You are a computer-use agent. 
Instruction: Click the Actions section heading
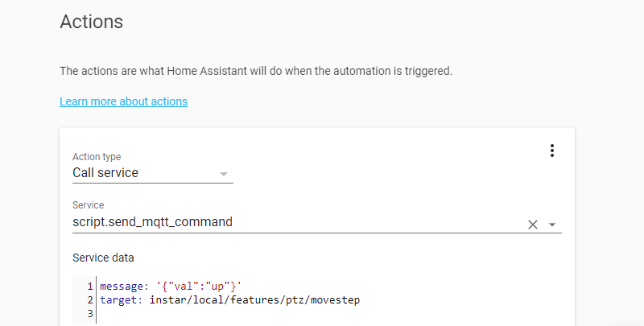92,22
